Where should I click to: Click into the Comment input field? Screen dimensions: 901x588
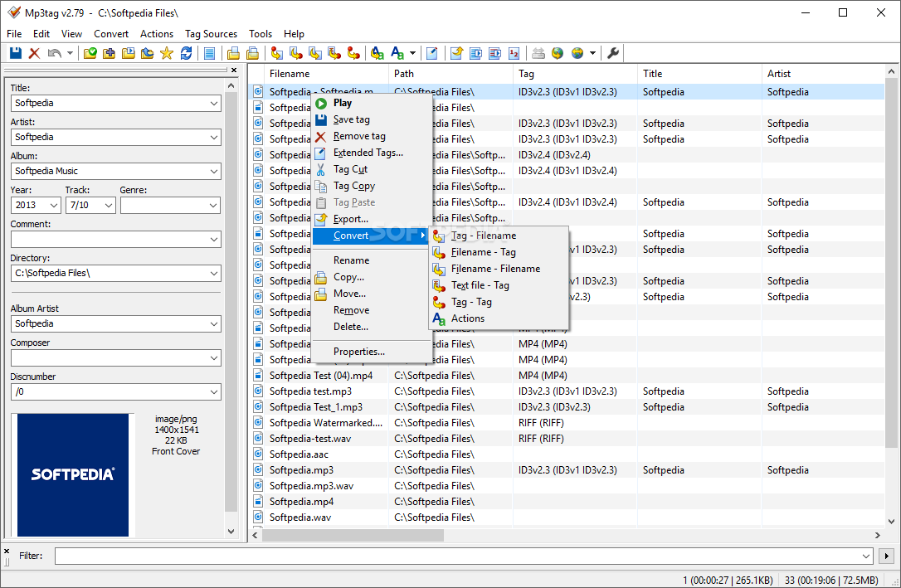coord(110,239)
